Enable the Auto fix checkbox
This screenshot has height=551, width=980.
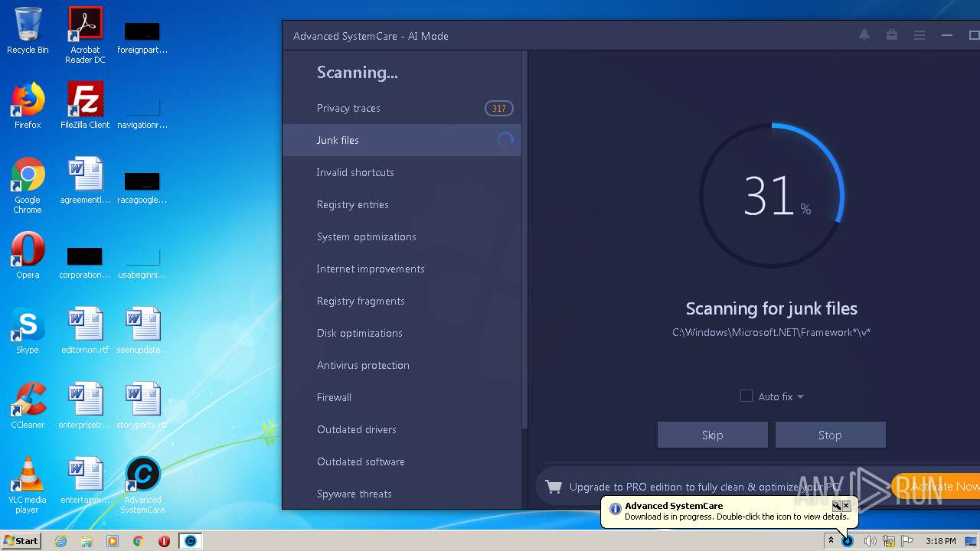(x=746, y=396)
